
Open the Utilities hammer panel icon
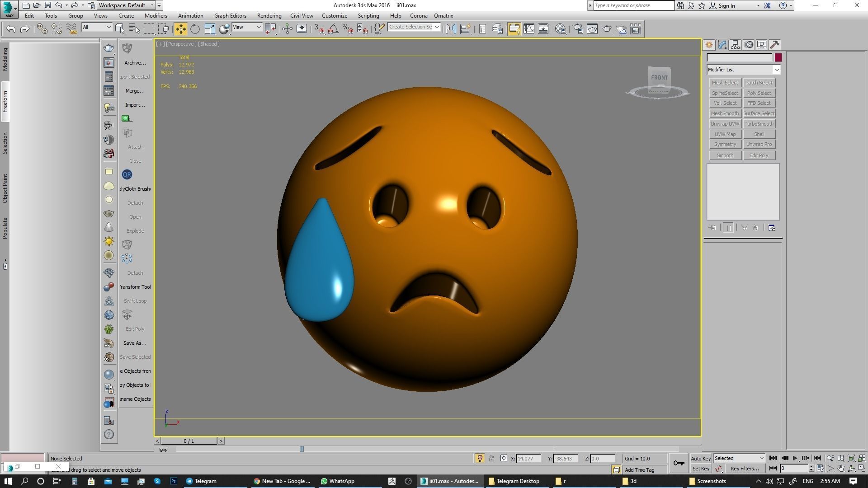tap(775, 45)
